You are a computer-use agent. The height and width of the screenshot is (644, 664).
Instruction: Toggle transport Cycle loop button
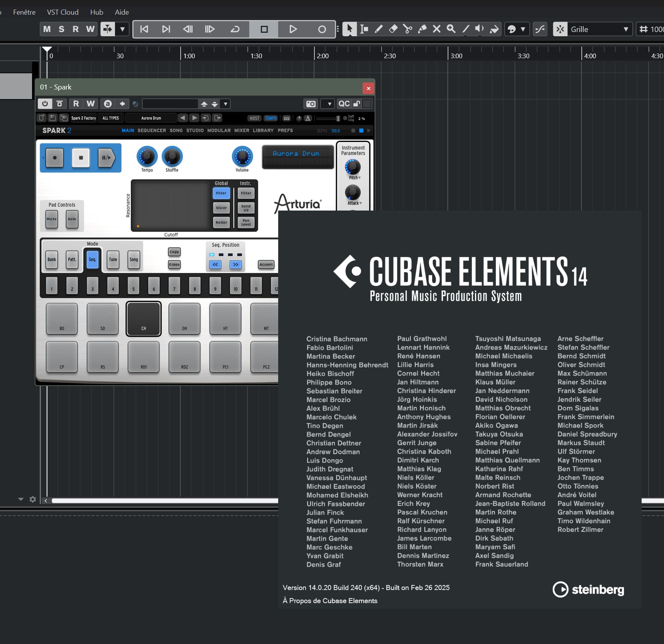[x=235, y=29]
